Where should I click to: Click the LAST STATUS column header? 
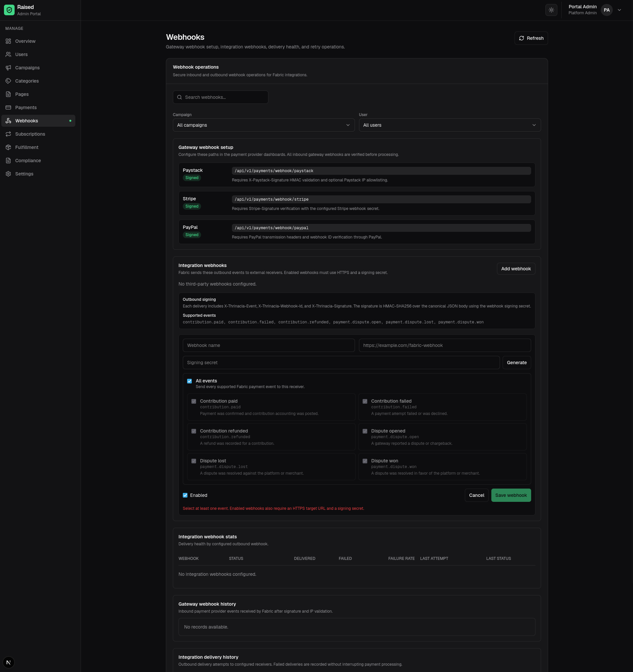pos(498,559)
